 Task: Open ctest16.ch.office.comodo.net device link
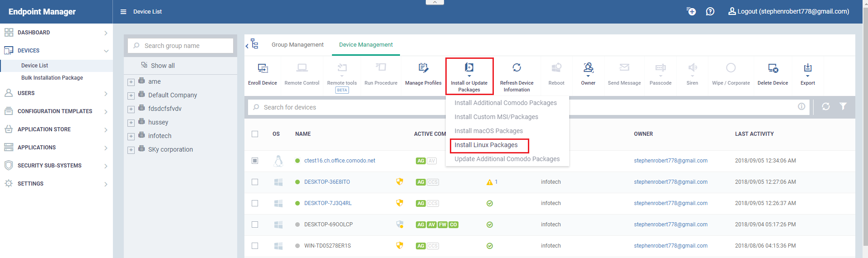coord(340,161)
